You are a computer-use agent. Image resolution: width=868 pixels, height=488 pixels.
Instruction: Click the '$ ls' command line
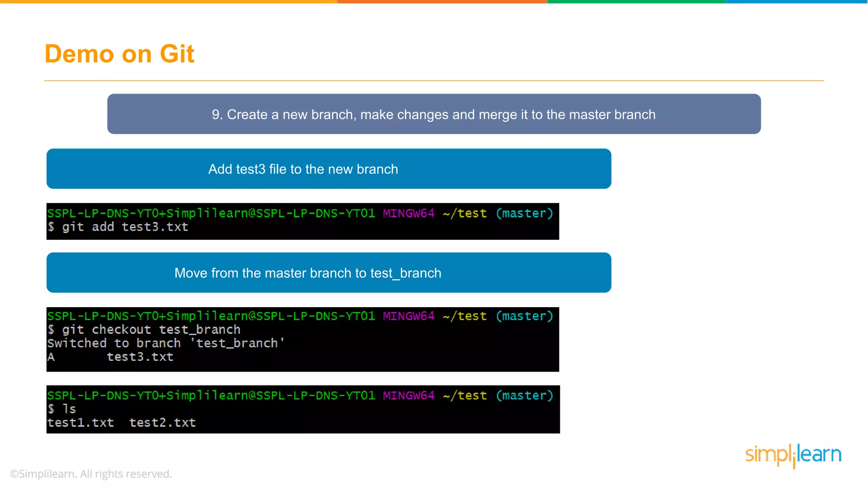[62, 409]
